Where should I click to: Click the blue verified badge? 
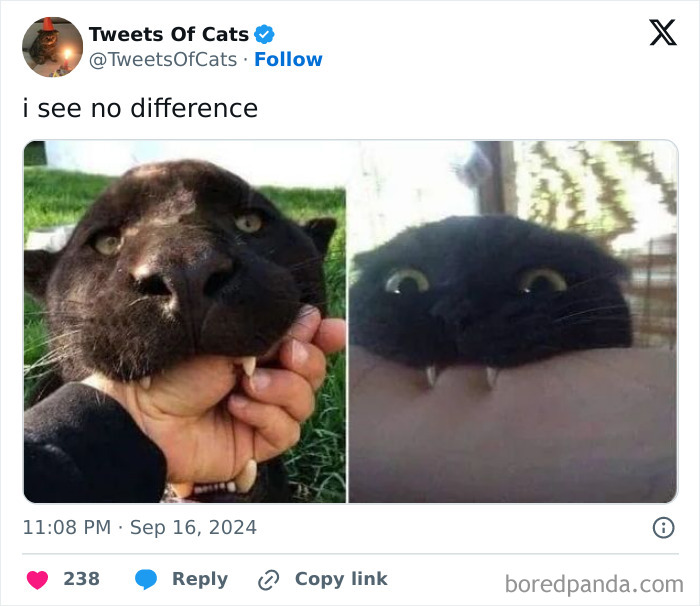pyautogui.click(x=265, y=34)
